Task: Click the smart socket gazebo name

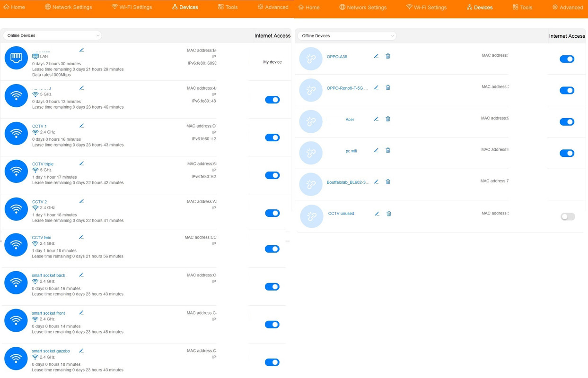Action: [51, 351]
